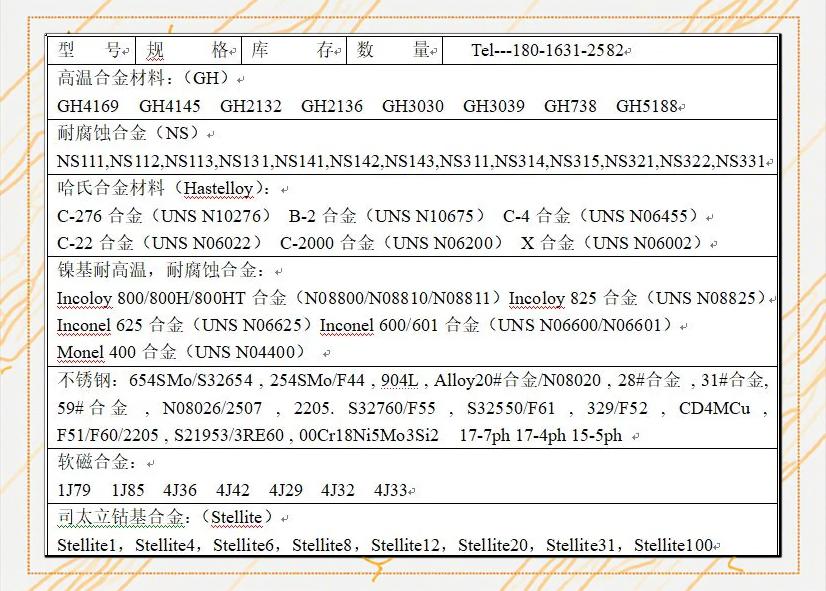The image size is (826, 591).
Task: Click the entry Stellite100
Action: [x=673, y=545]
